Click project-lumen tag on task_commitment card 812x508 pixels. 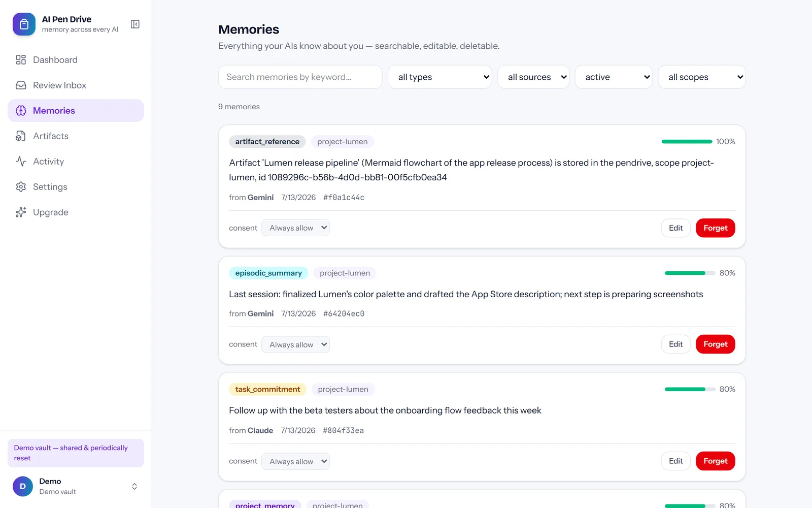click(x=343, y=390)
